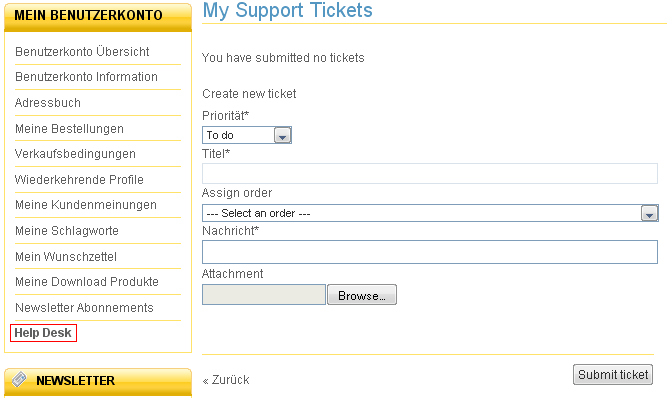Open Meine Schlagworte
Screen dimensions: 670x398
click(67, 231)
